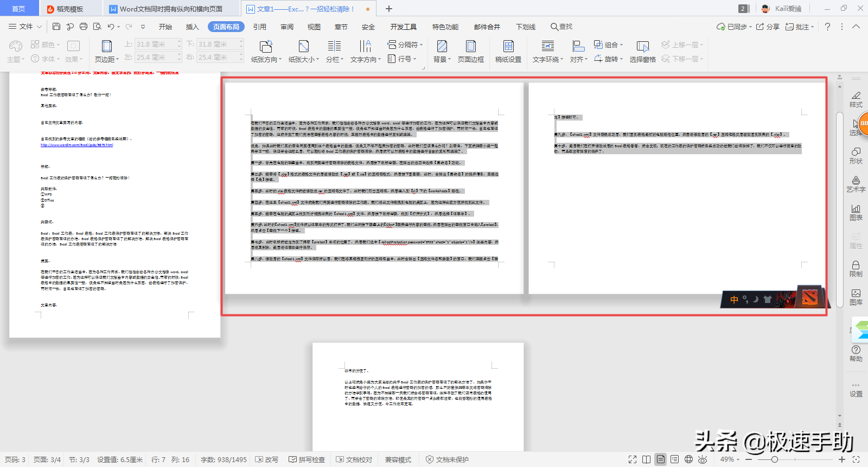Image resolution: width=868 pixels, height=467 pixels.
Task: Open the 帮助 help sidebar panel
Action: (856, 354)
